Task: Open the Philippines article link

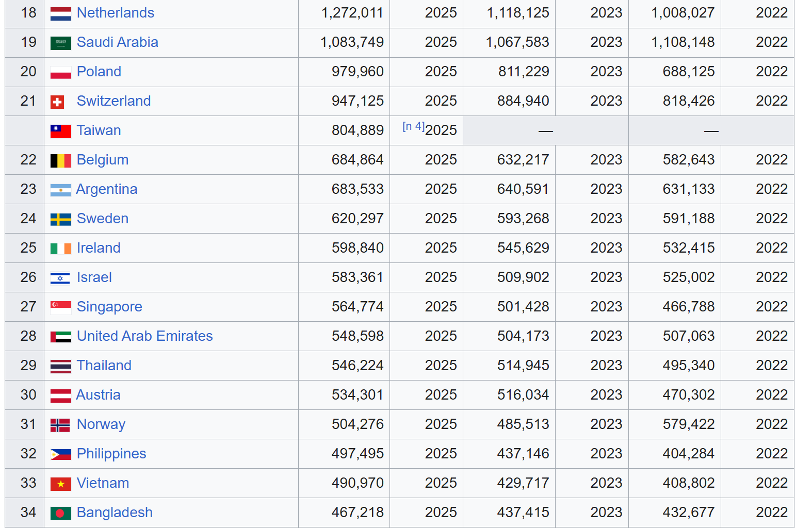Action: [111, 454]
